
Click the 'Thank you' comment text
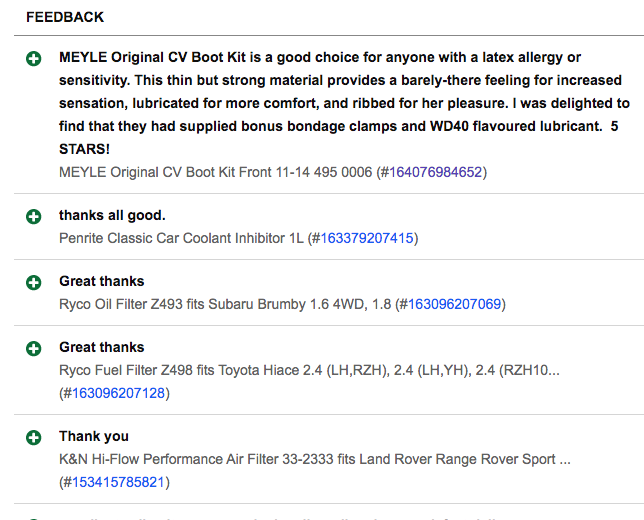[x=94, y=436]
